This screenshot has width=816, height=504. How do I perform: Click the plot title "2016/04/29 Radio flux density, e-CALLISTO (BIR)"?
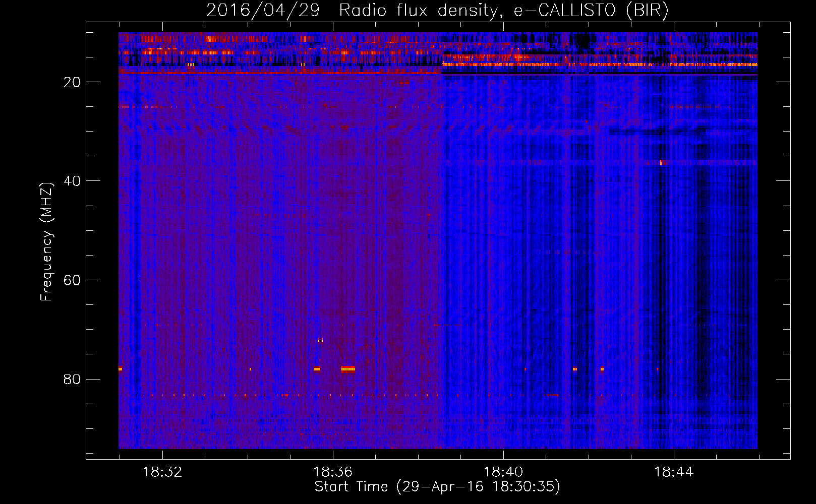coord(437,11)
